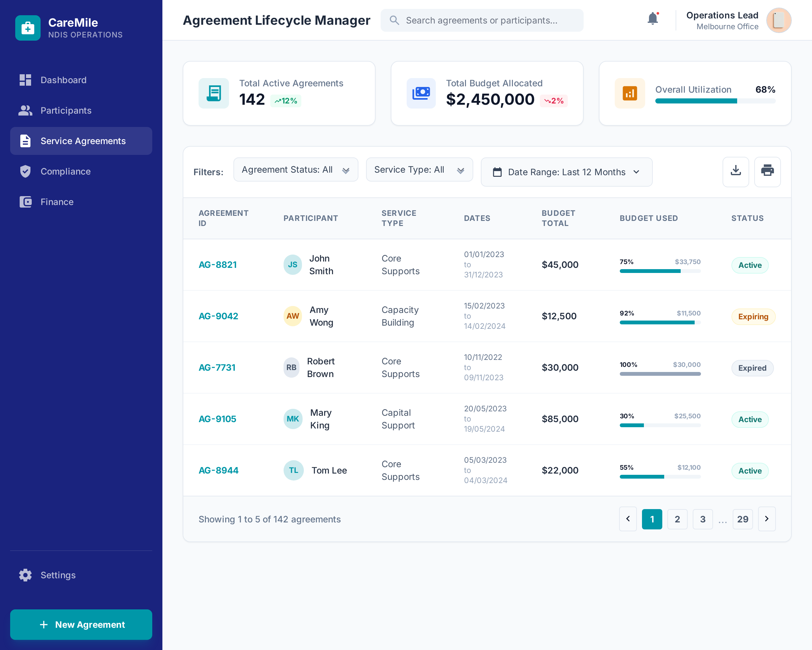Go to pagination page 2
Viewport: 812px width, 650px height.
click(x=677, y=519)
